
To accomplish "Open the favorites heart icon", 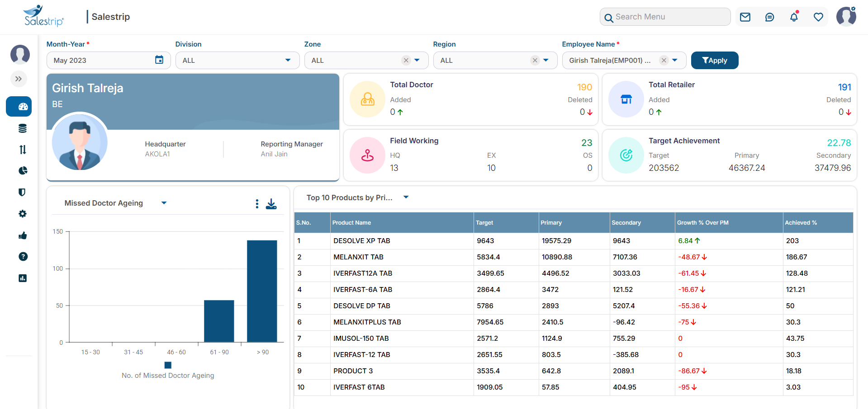I will tap(818, 17).
